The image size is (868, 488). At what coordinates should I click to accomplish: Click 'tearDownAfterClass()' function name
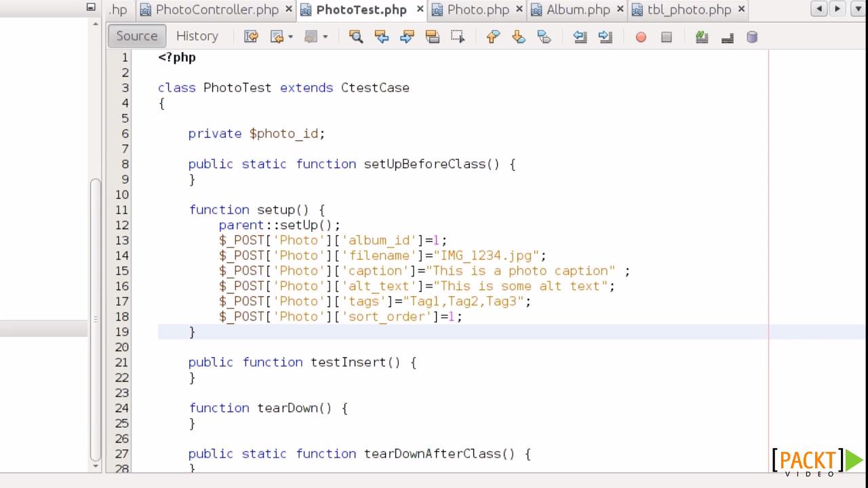(x=439, y=453)
